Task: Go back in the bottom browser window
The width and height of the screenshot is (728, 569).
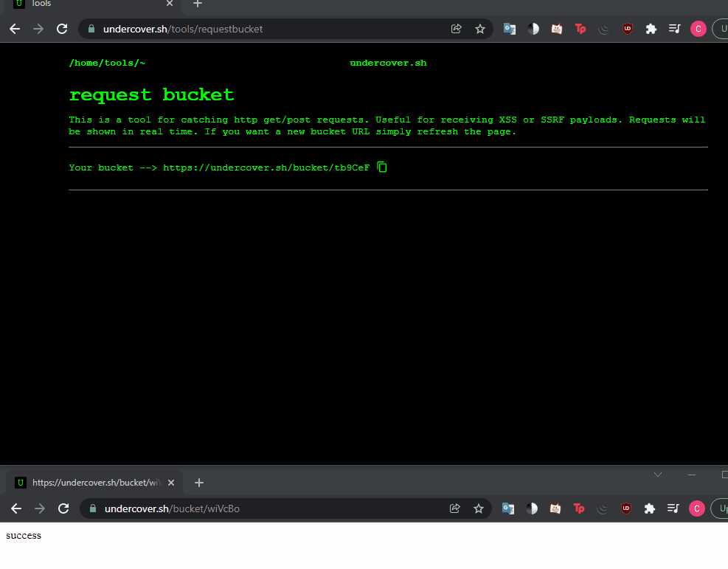Action: (16, 508)
